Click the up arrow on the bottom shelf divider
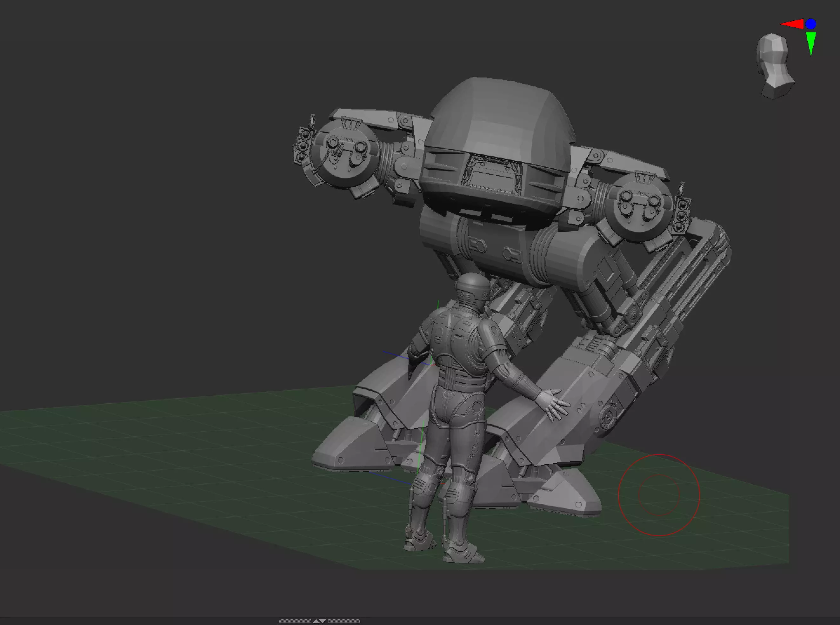This screenshot has height=625, width=840. (x=316, y=621)
